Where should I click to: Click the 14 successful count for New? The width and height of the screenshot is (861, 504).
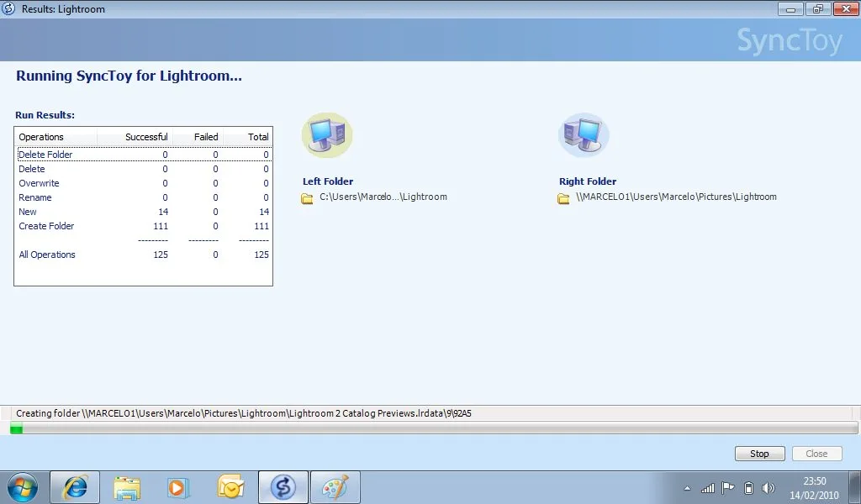point(163,212)
